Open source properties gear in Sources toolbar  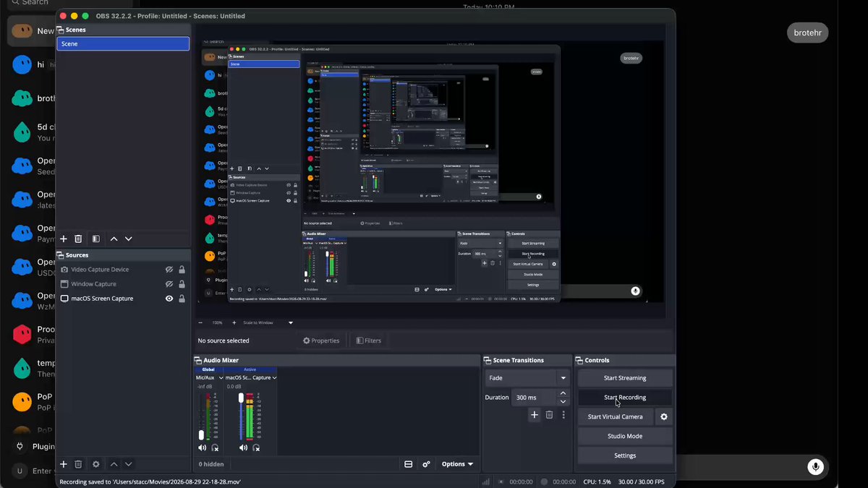pyautogui.click(x=96, y=464)
